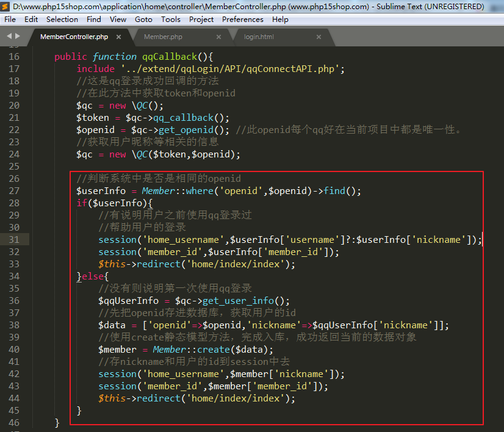Open the Selection menu
Image resolution: width=504 pixels, height=432 pixels.
[62, 20]
